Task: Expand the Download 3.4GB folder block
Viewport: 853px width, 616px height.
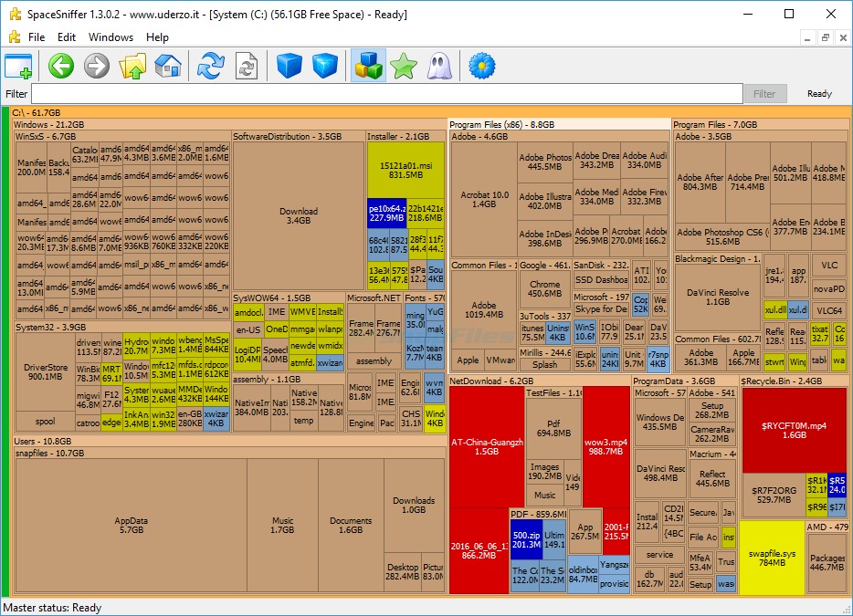Action: point(298,215)
